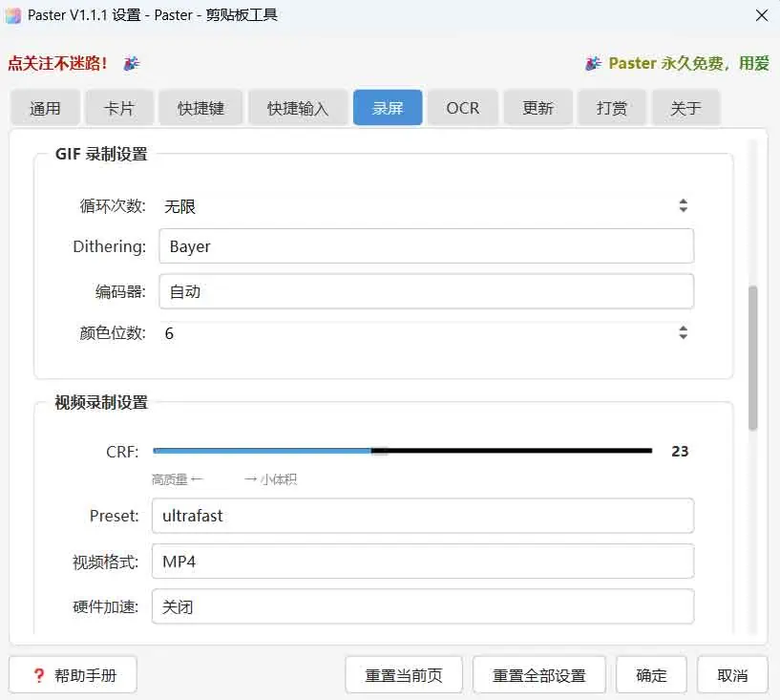
Task: Open the 硬件加速 dropdown showing 关闭
Action: coord(423,606)
